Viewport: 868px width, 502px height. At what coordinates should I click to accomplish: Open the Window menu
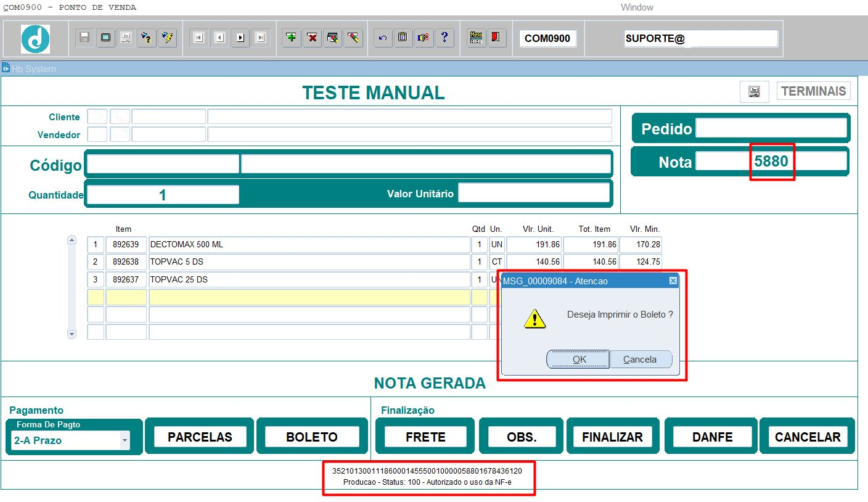coord(637,7)
